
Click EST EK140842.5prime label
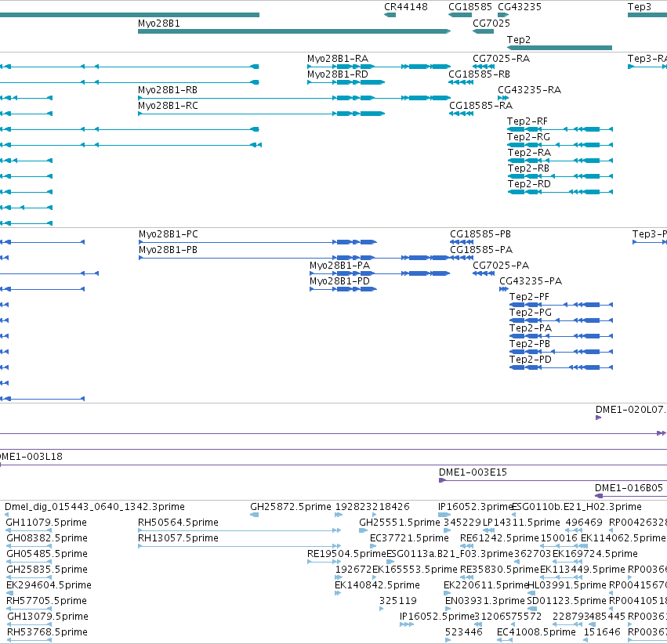(x=377, y=586)
